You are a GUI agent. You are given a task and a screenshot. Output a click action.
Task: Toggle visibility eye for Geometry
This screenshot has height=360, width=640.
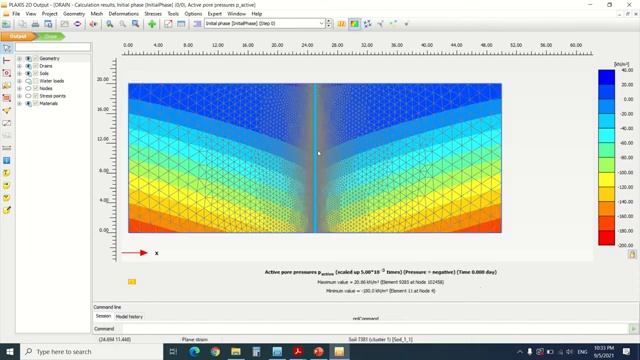tap(28, 58)
